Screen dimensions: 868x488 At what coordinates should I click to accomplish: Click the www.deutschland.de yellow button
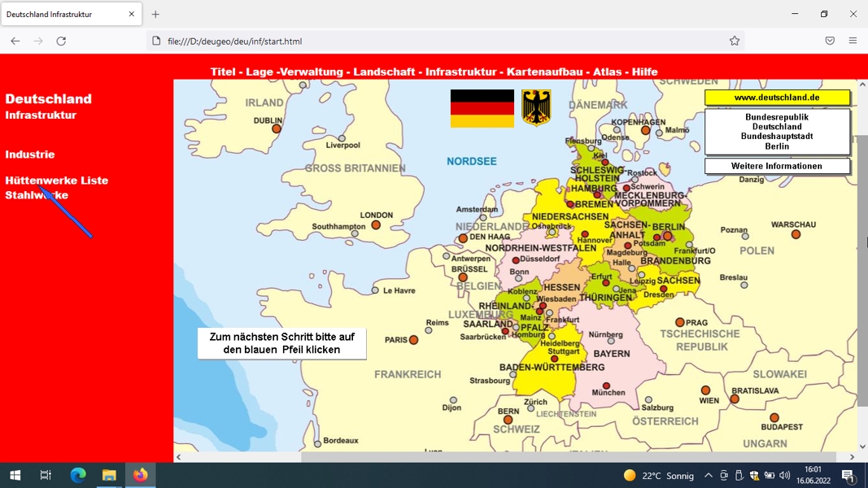(777, 98)
